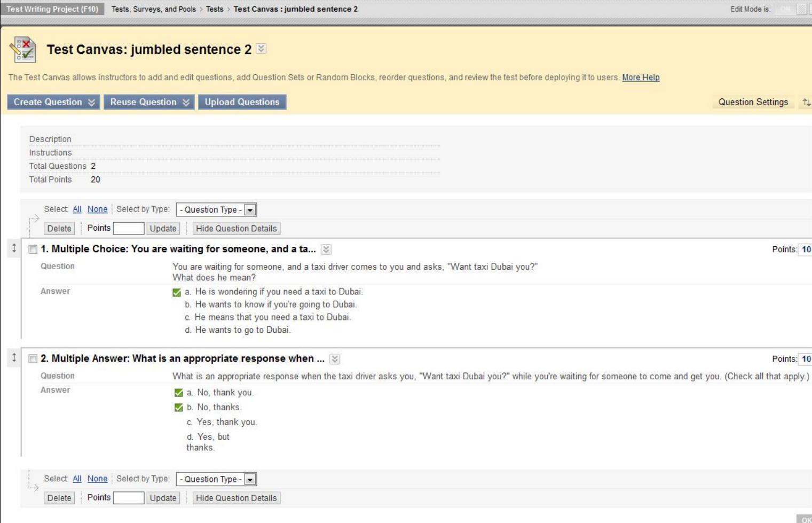Click the reorder arrows icon near Question Settings
This screenshot has width=812, height=523.
[806, 103]
